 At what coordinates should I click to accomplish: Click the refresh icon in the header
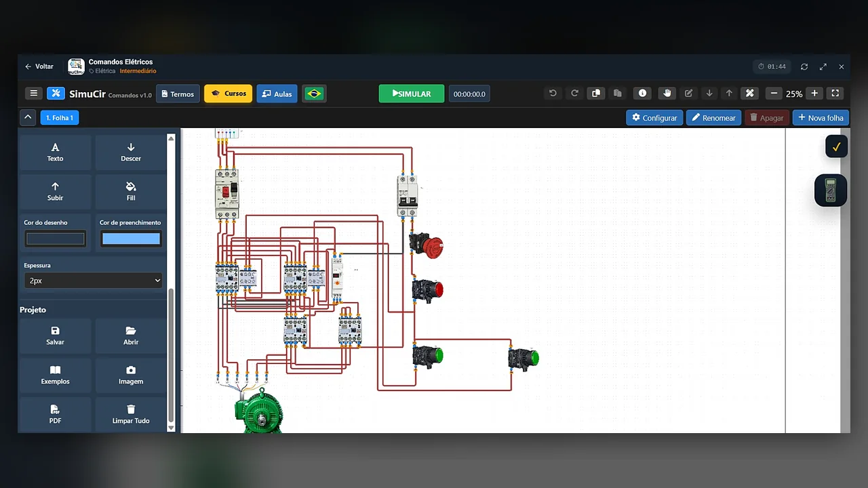point(804,66)
